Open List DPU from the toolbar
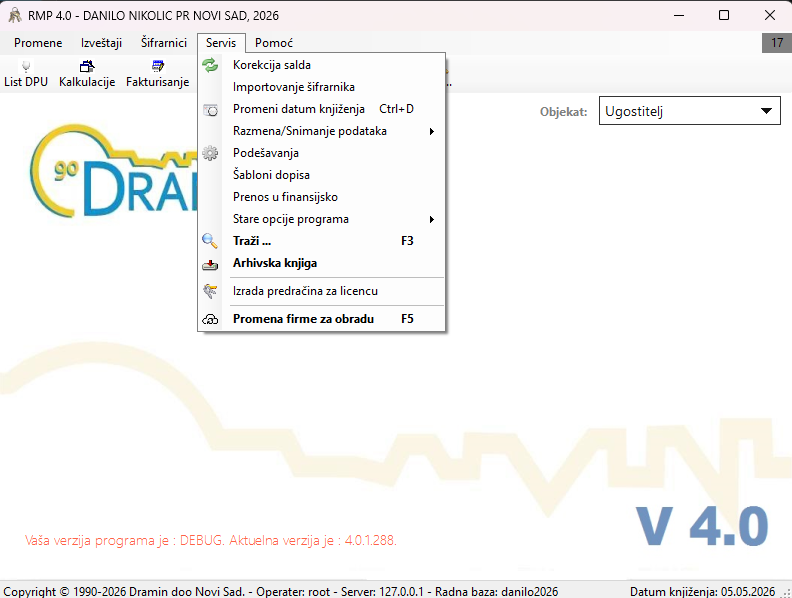Viewport: 792px width, 598px height. coord(26,74)
